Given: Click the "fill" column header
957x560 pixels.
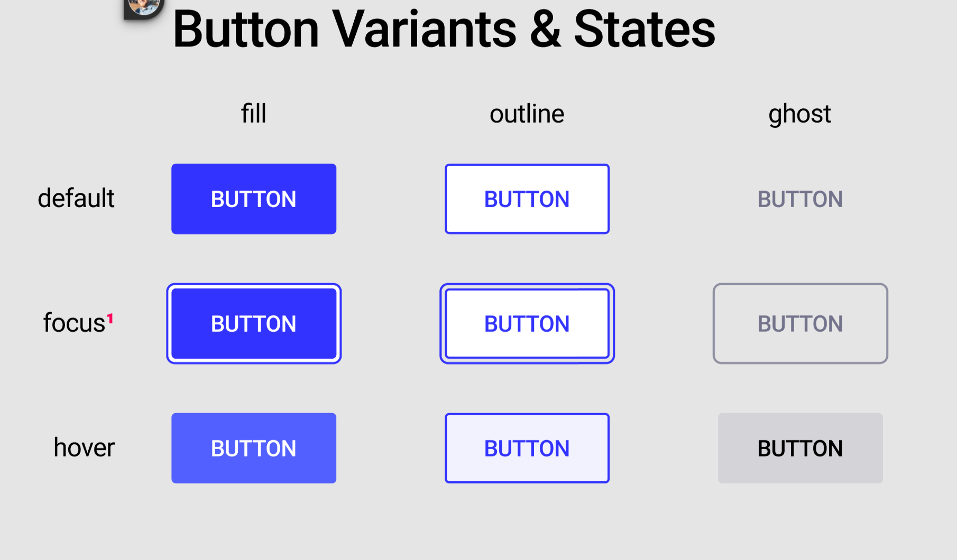Looking at the screenshot, I should pyautogui.click(x=254, y=114).
